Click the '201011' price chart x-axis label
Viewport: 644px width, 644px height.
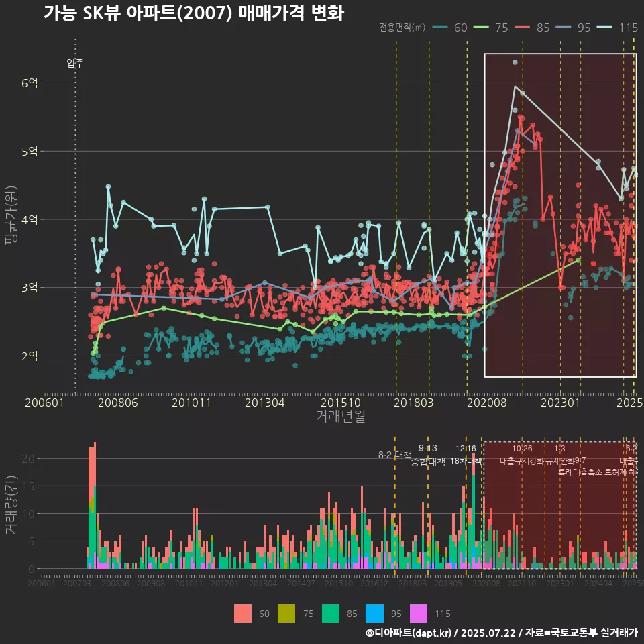[191, 402]
